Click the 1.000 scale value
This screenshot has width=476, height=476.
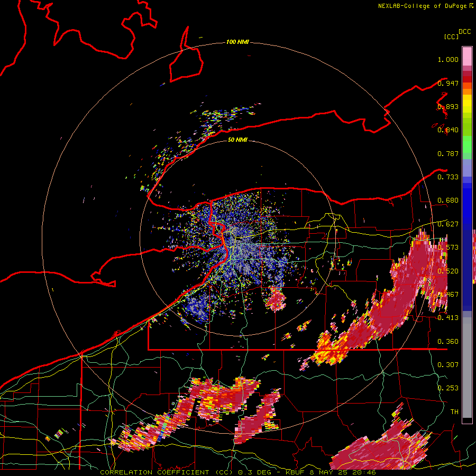click(448, 59)
